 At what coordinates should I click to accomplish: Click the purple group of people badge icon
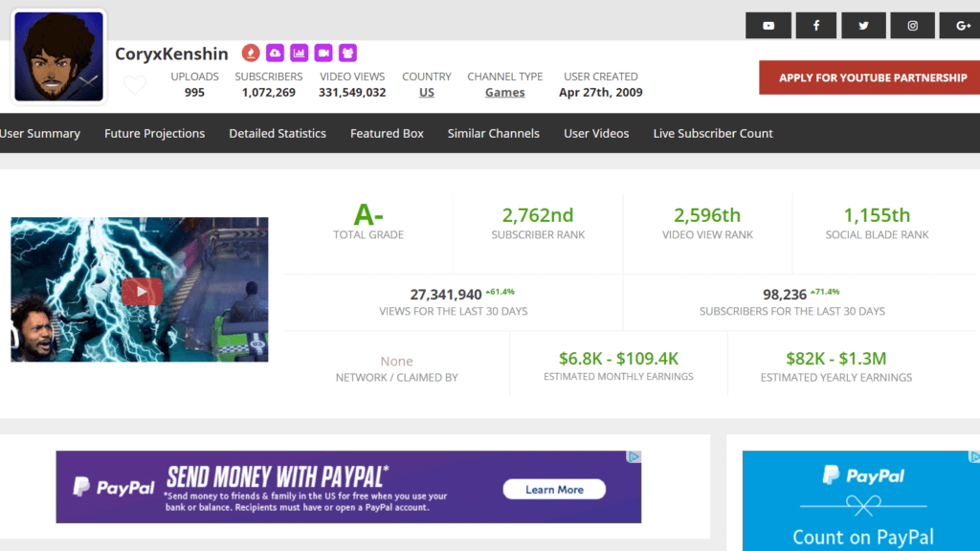[348, 54]
